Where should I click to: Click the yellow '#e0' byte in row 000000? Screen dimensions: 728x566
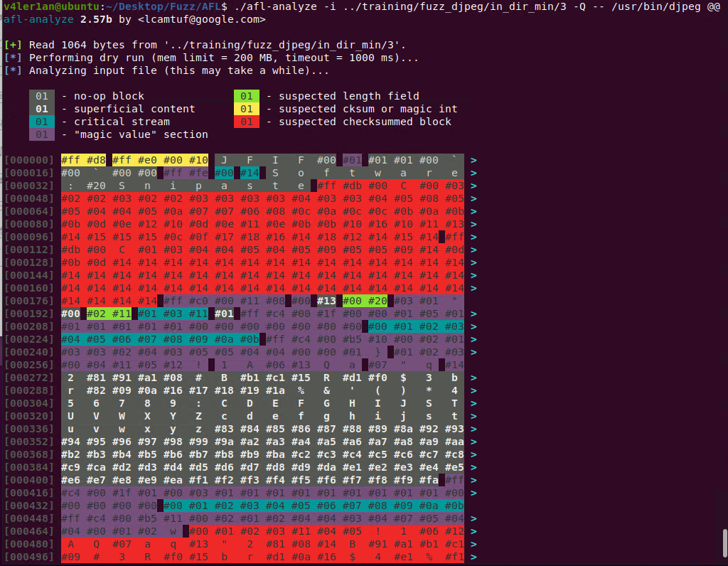[147, 160]
